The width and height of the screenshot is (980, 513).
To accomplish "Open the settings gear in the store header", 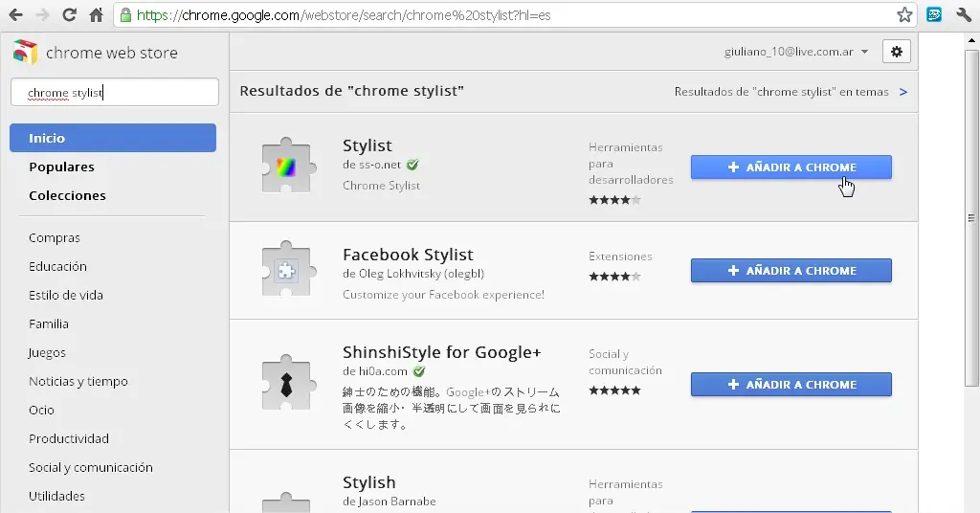I will [896, 52].
